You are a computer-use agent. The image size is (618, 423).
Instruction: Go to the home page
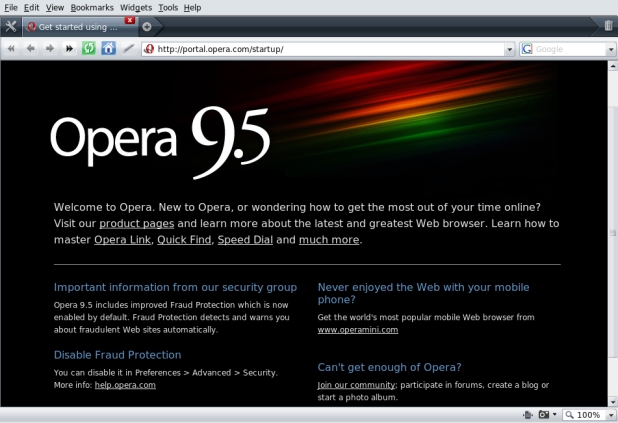point(108,48)
